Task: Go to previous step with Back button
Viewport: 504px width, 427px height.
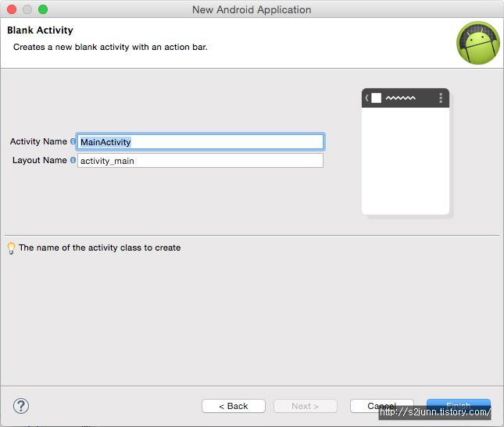Action: pyautogui.click(x=234, y=406)
